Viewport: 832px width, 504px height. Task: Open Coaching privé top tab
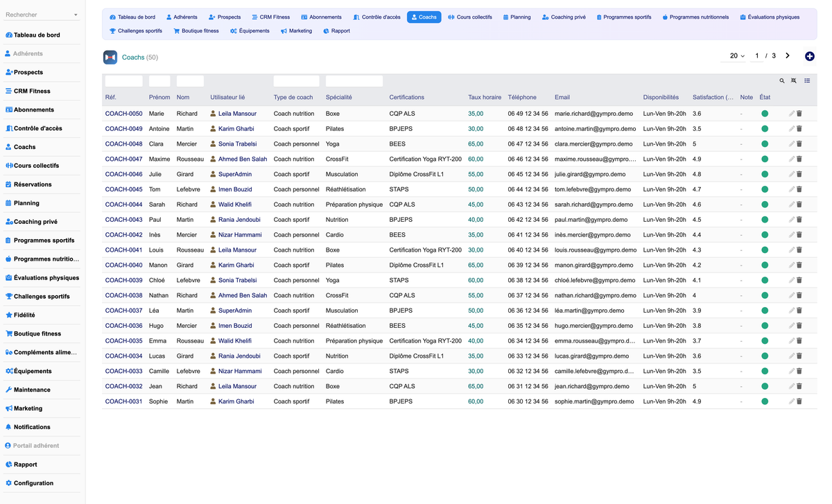(564, 17)
